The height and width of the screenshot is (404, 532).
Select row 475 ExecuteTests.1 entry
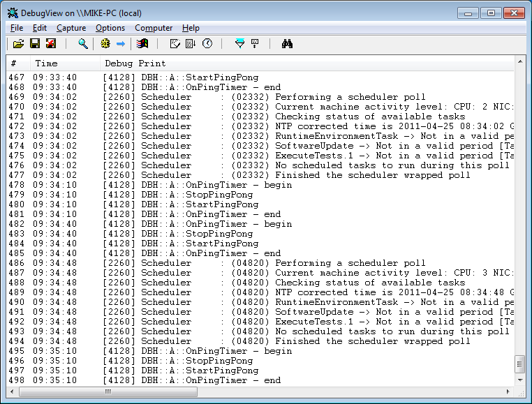tap(260, 156)
